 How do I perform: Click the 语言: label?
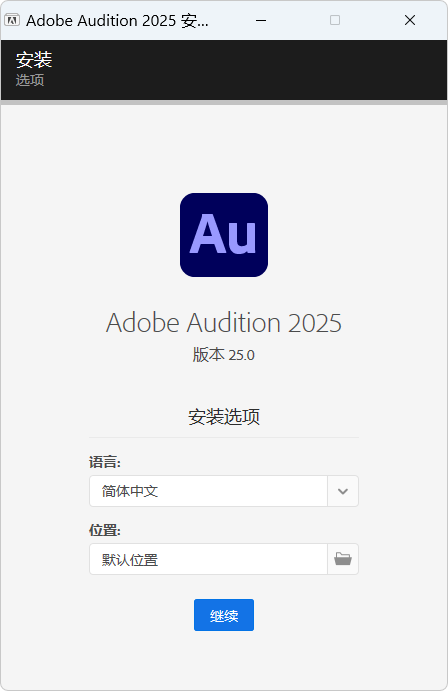104,462
